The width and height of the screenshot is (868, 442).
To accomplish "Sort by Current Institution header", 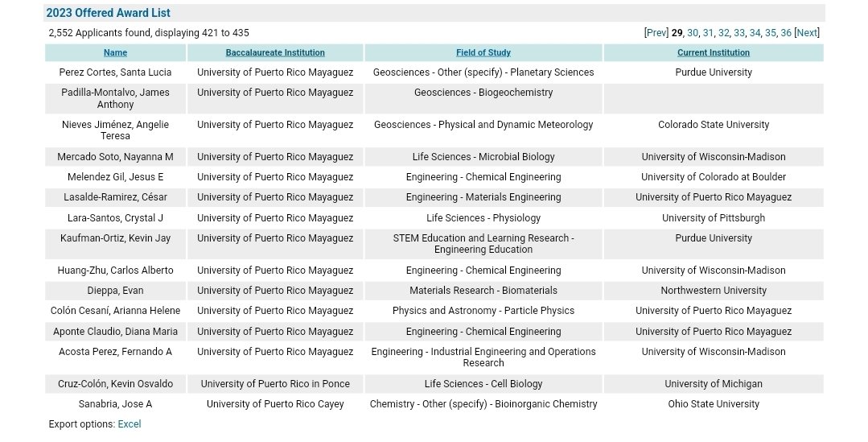I will 714,52.
